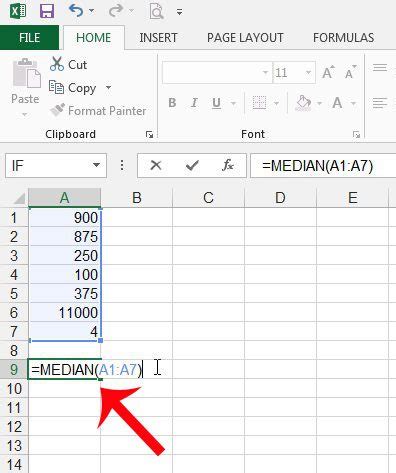This screenshot has height=473, width=396.
Task: Open Insert Function fx button
Action: pyautogui.click(x=228, y=165)
